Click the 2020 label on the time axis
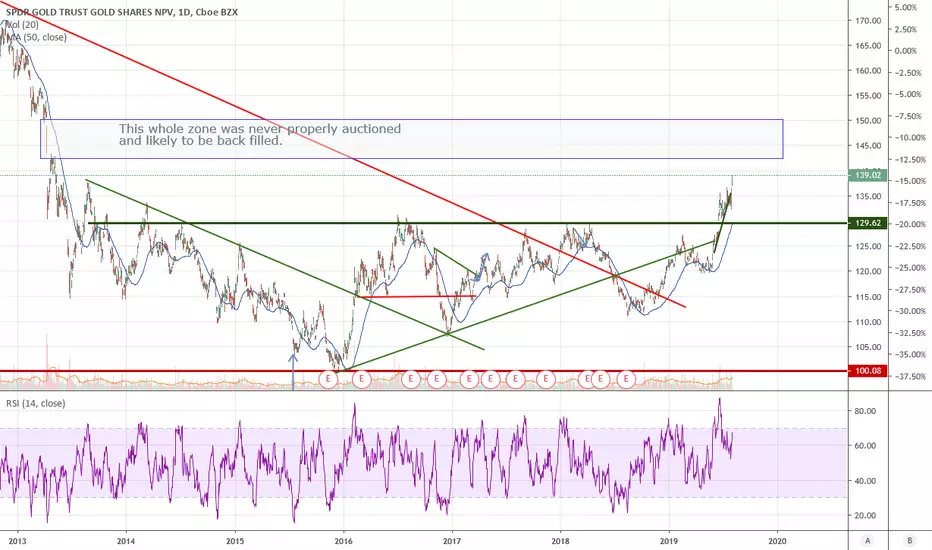The width and height of the screenshot is (932, 550). point(777,540)
